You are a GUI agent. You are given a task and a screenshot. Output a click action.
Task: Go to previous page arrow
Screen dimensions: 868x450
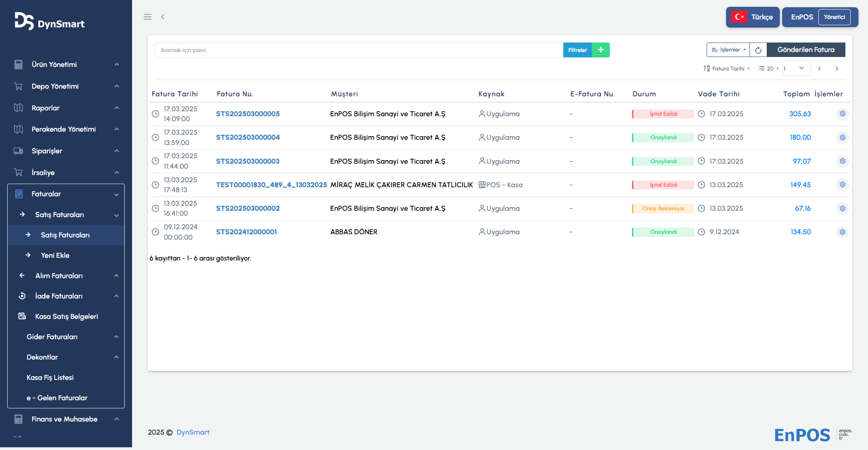pos(819,69)
